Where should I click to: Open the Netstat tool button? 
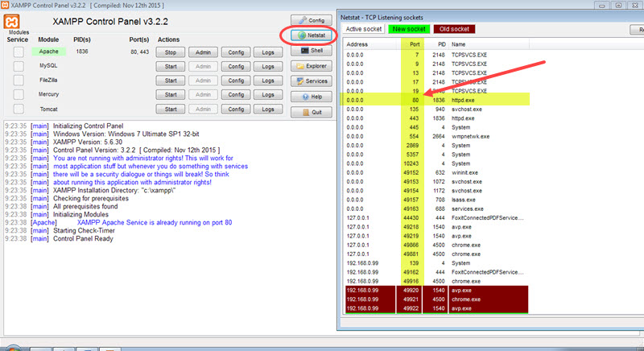(x=312, y=35)
